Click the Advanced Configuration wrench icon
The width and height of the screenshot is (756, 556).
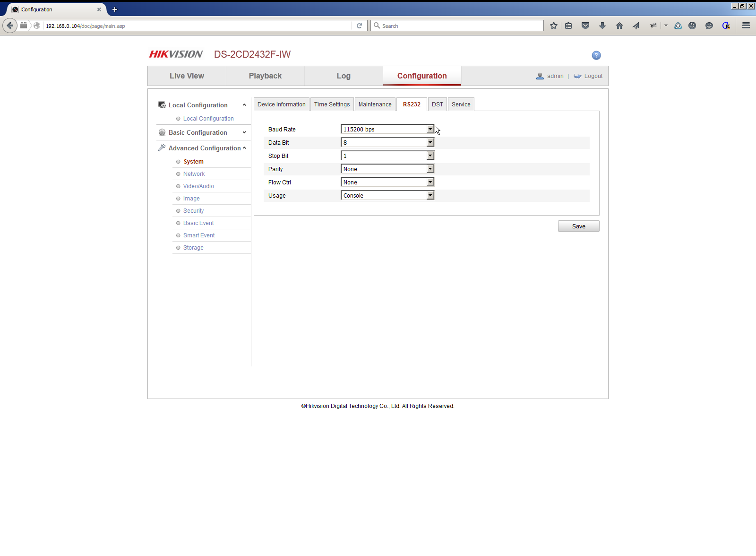(x=162, y=148)
